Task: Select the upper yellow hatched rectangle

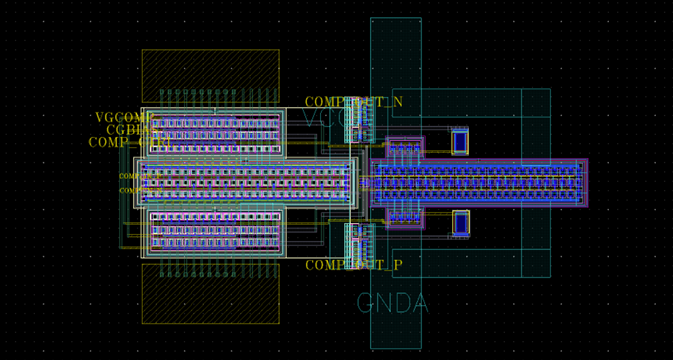Action: [211, 76]
